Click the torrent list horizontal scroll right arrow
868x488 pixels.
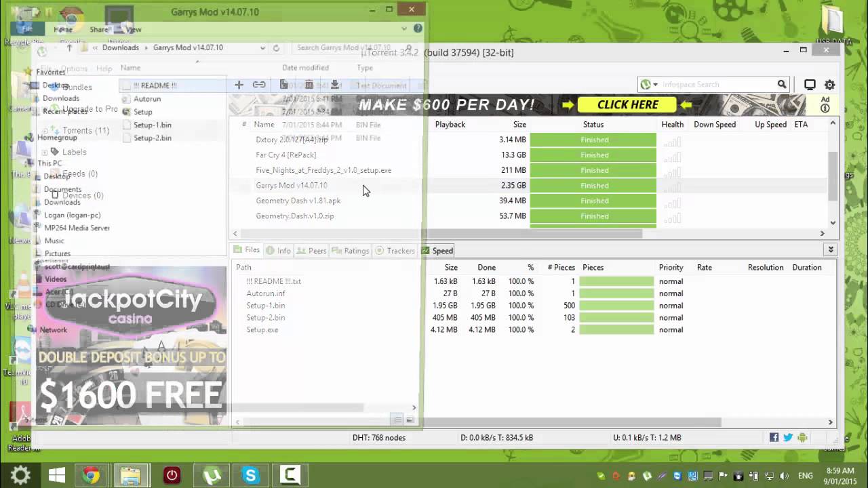(823, 233)
